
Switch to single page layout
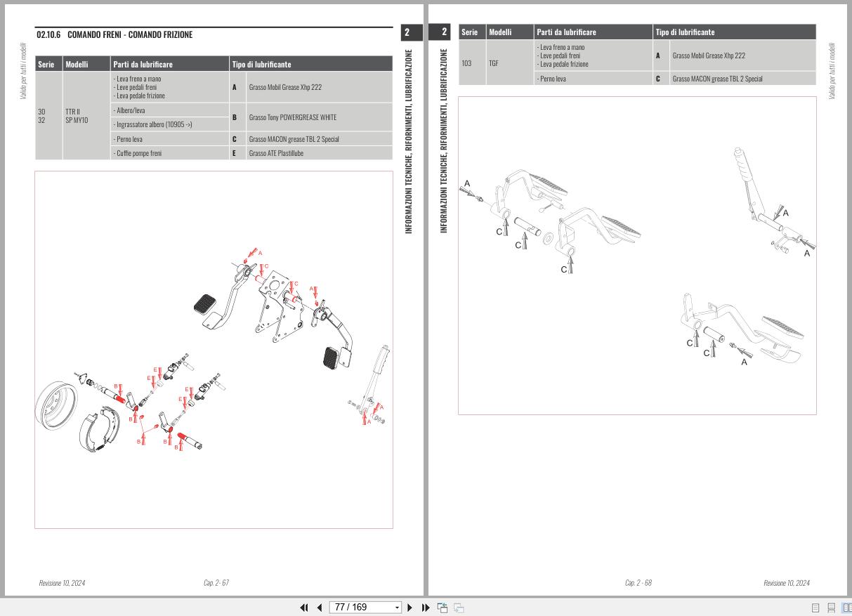[x=815, y=608]
